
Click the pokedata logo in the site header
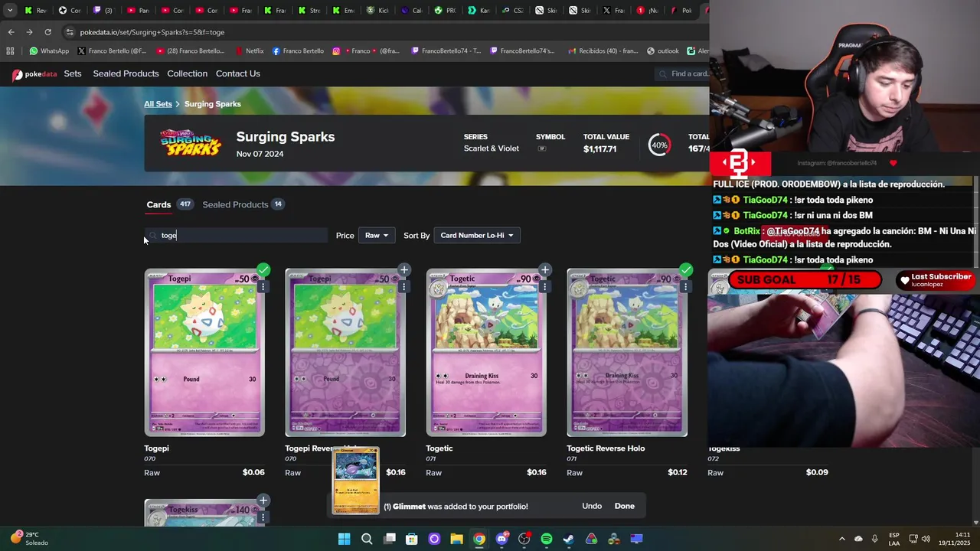click(x=34, y=74)
